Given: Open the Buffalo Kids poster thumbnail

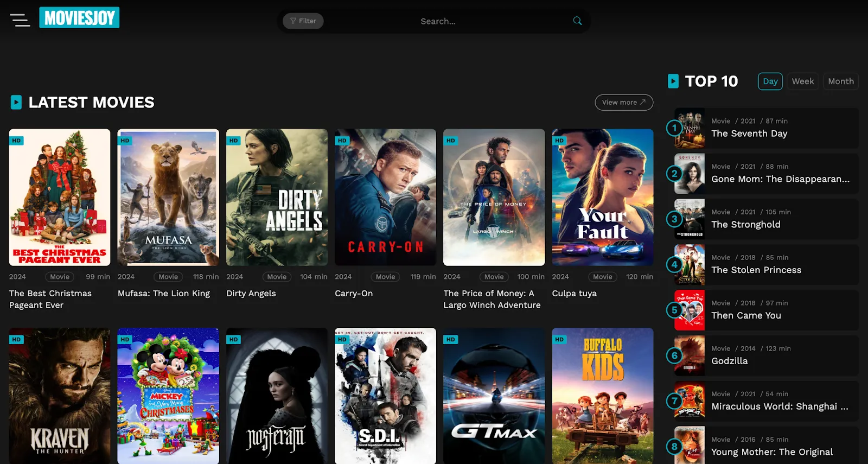Looking at the screenshot, I should [603, 396].
